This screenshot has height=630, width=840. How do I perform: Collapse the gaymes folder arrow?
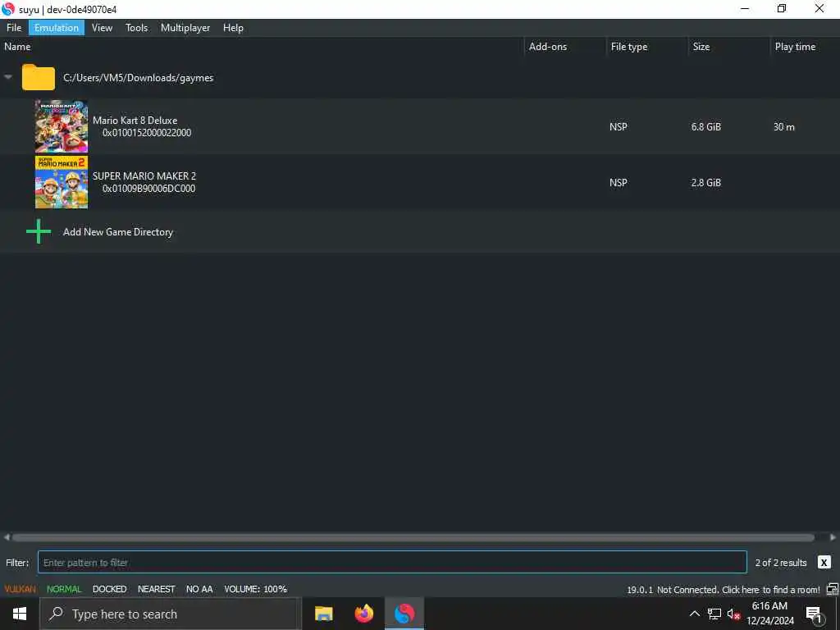pyautogui.click(x=8, y=77)
